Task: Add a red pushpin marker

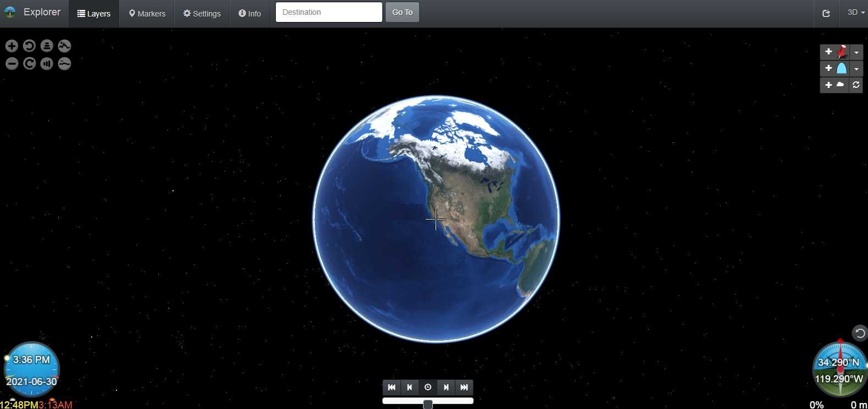Action: point(834,52)
